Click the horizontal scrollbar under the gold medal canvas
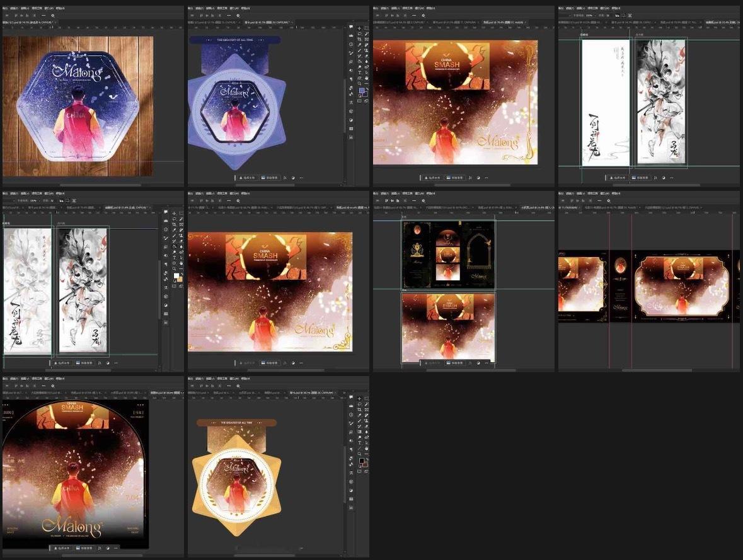This screenshot has height=560, width=743. point(265,555)
